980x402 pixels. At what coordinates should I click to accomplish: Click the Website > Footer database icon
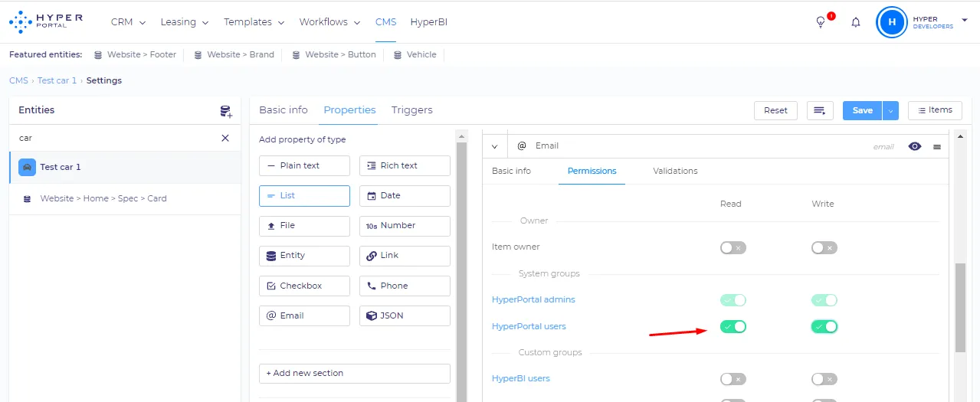pyautogui.click(x=98, y=55)
